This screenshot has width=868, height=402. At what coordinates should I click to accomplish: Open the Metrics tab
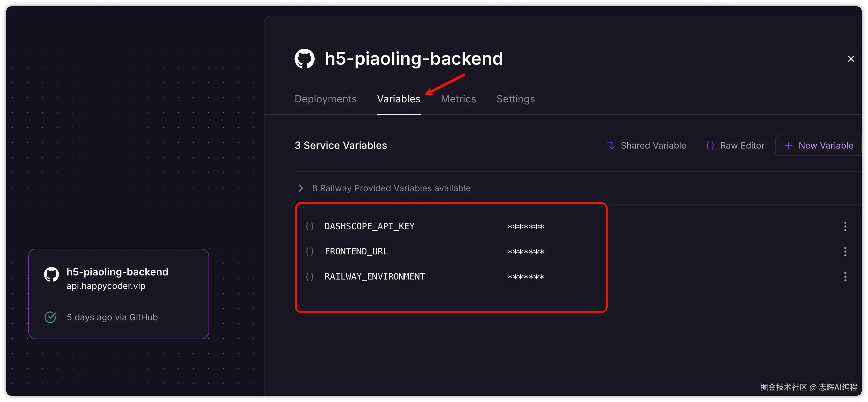(x=458, y=99)
